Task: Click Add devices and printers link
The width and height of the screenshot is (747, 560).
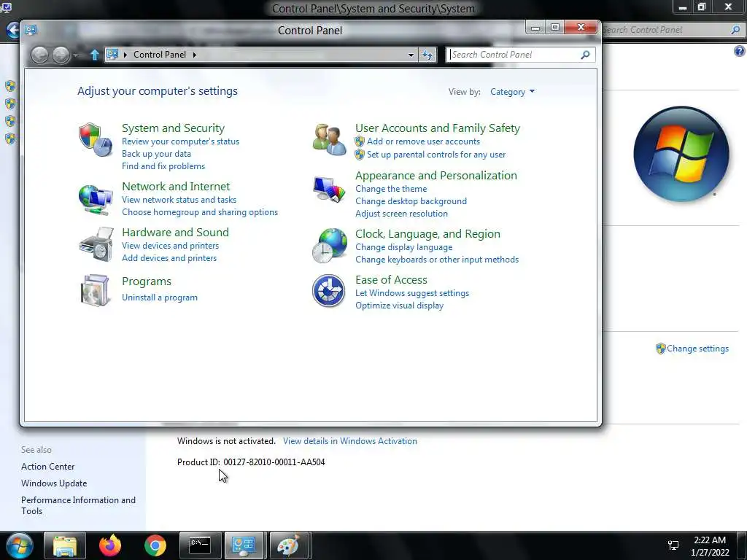Action: (169, 258)
